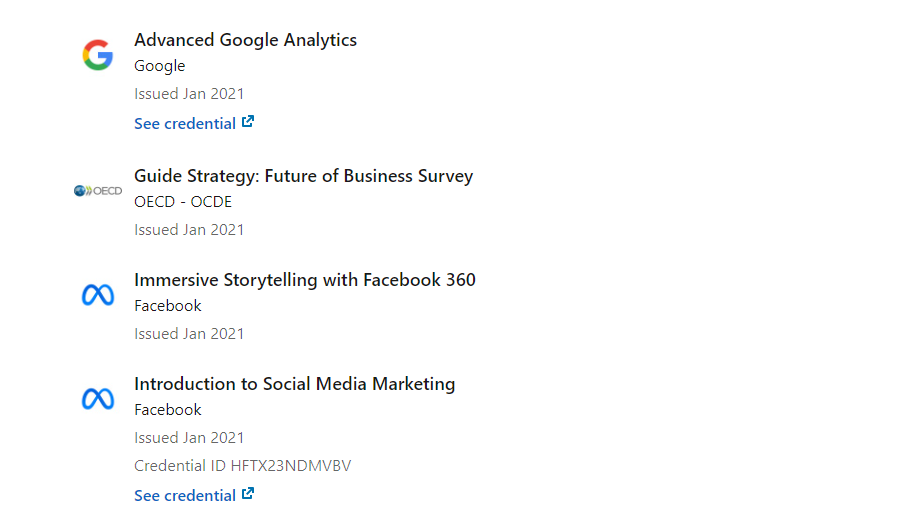Select the Advanced Google Analytics title

pyautogui.click(x=245, y=40)
